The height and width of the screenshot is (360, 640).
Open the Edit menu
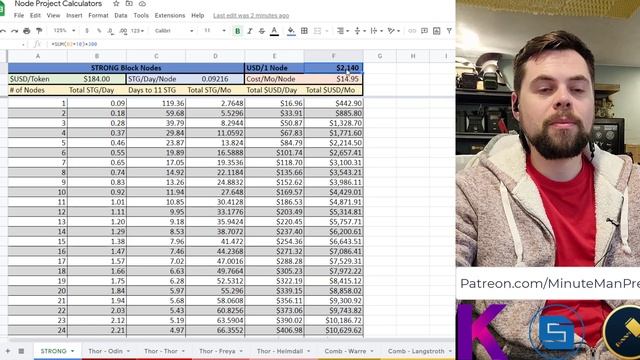tap(35, 16)
